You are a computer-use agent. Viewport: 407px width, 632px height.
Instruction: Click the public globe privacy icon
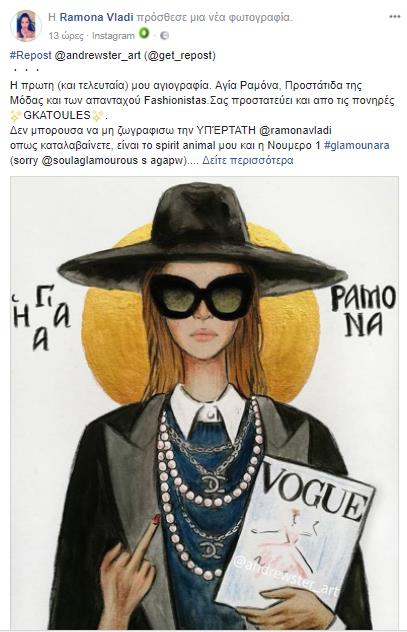pos(164,35)
